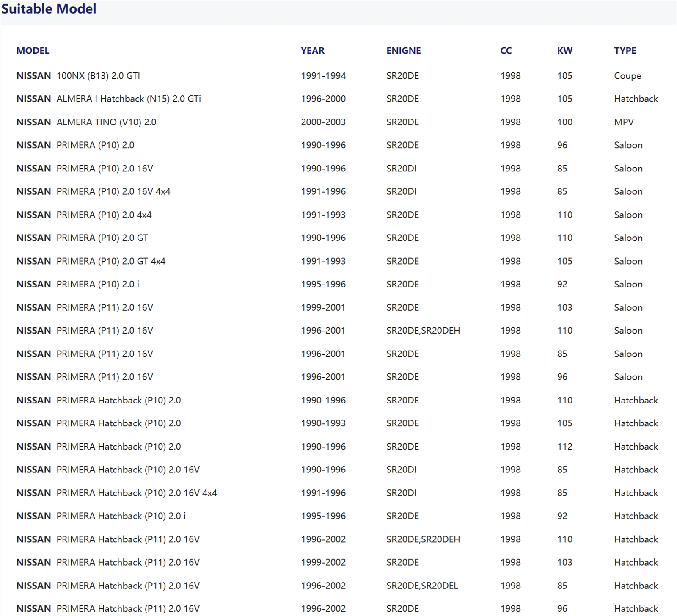Image resolution: width=677 pixels, height=616 pixels.
Task: Click the TYPE column header
Action: [625, 51]
